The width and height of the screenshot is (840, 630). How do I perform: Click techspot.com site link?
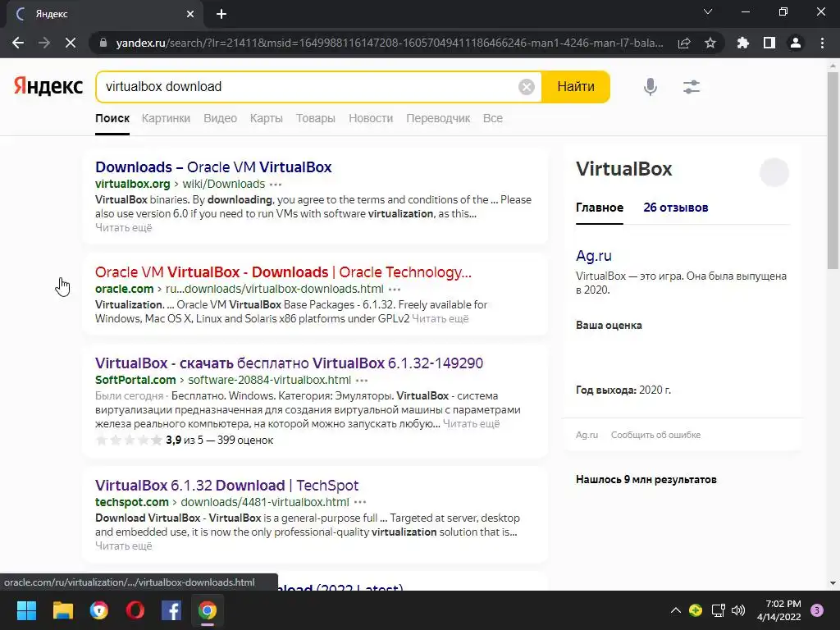point(132,503)
